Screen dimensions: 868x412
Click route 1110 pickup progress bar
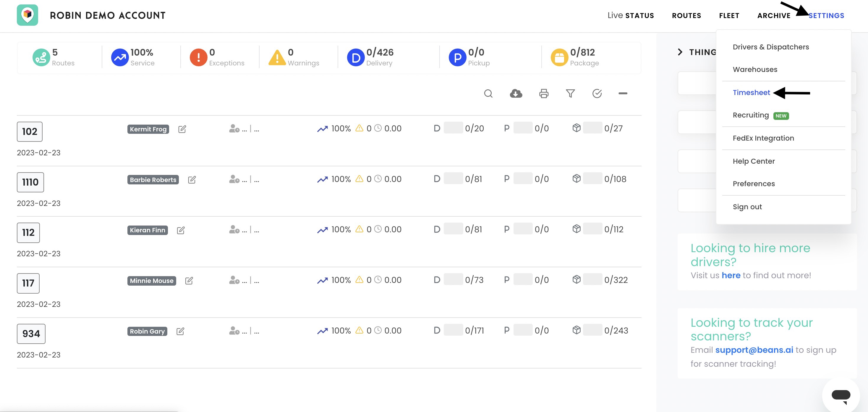523,178
